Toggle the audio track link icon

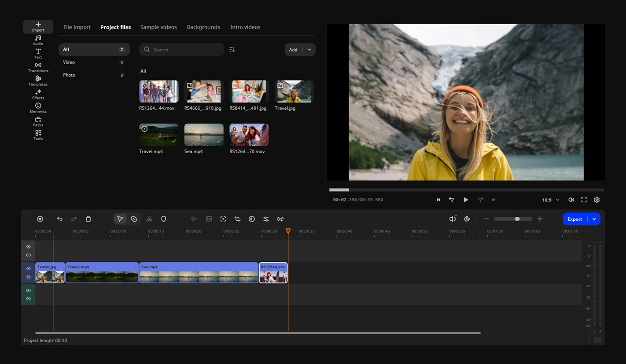(28, 299)
